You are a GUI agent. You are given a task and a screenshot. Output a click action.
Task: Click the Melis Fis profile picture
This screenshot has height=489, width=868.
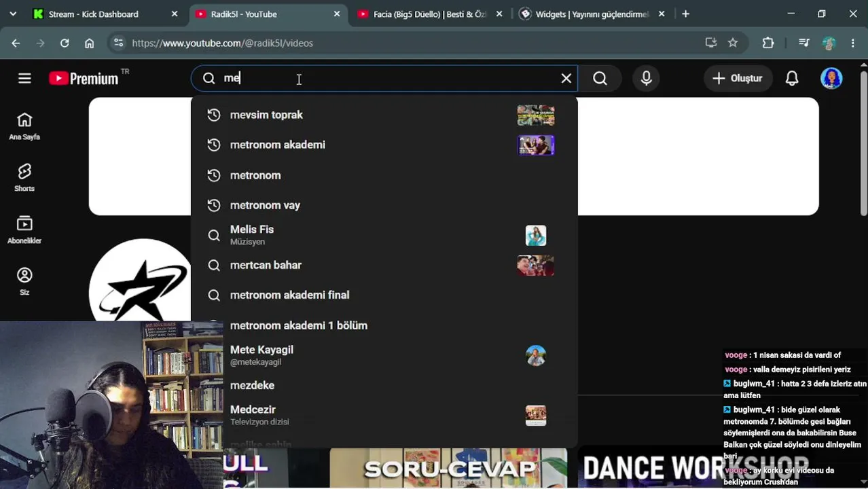point(536,235)
